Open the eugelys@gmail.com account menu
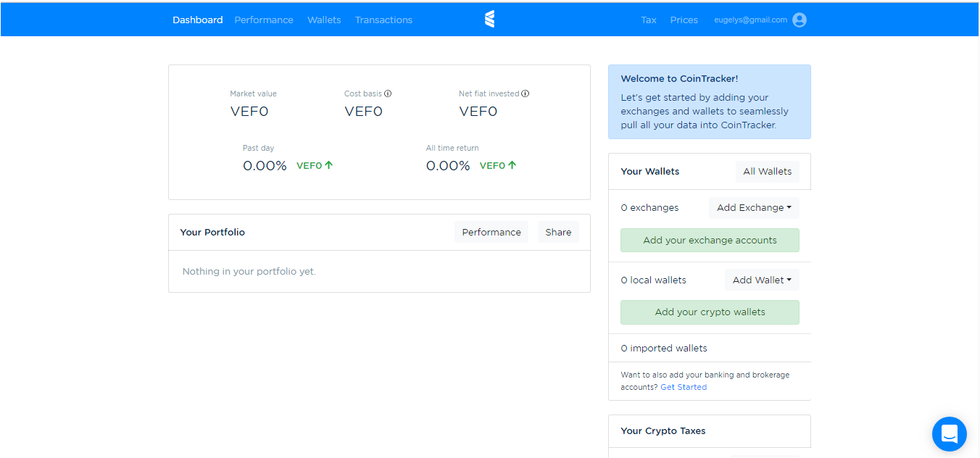The width and height of the screenshot is (980, 458). (750, 20)
